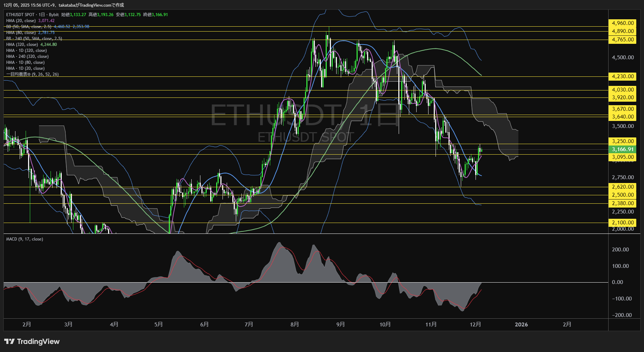This screenshot has width=644, height=352.
Task: Click the 3,500.00 price axis value
Action: click(623, 126)
